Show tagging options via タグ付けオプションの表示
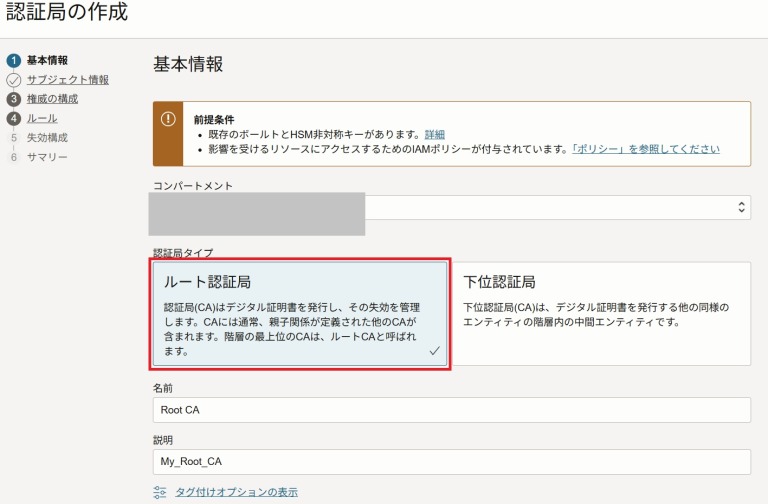The image size is (768, 504). pos(237,492)
